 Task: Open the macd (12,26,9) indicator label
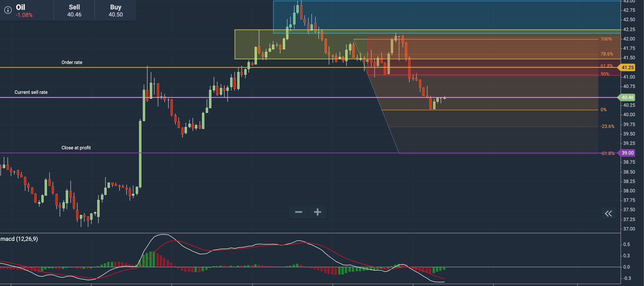(x=19, y=239)
